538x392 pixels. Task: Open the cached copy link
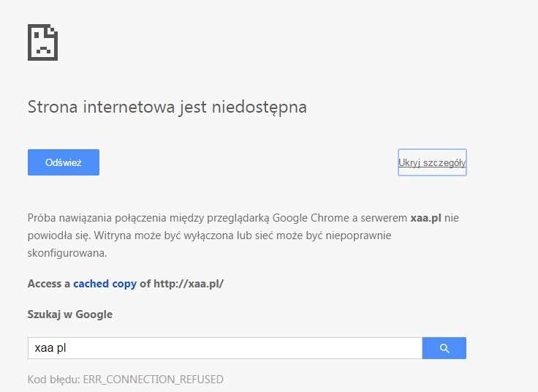pyautogui.click(x=105, y=284)
